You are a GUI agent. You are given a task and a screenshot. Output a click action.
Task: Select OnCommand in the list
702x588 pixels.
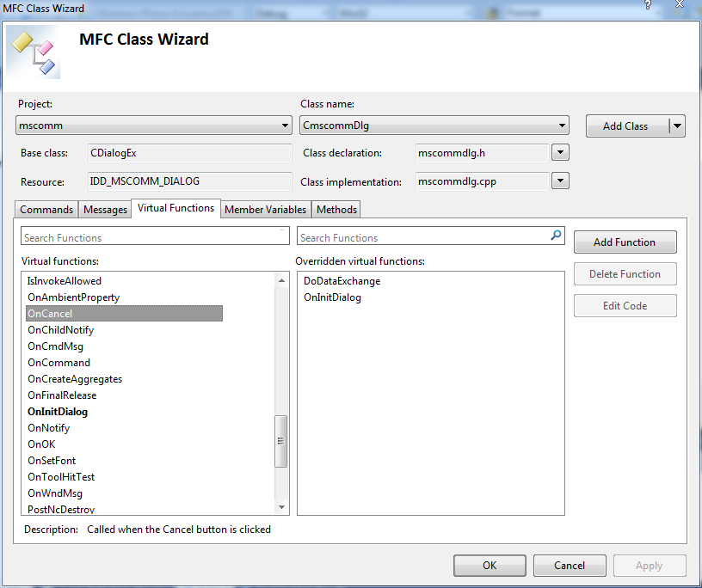point(58,363)
